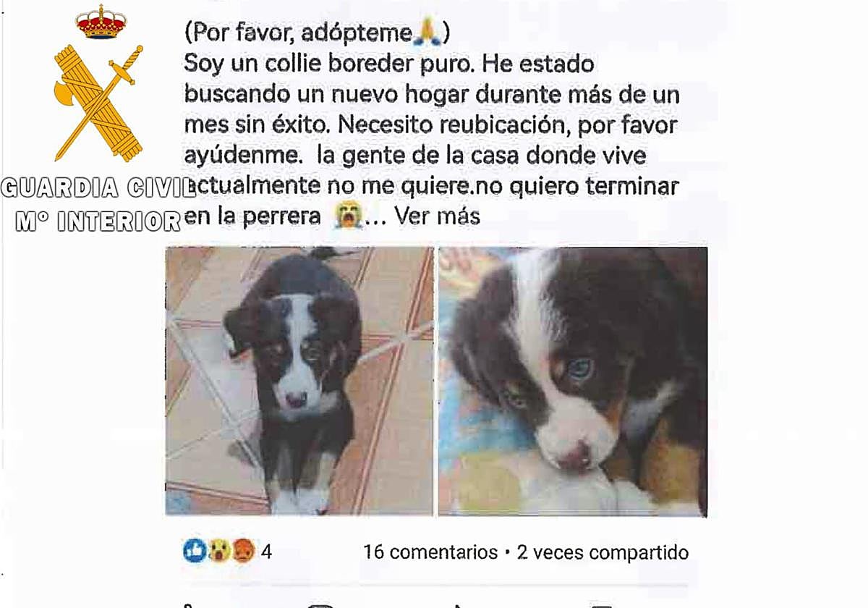Image resolution: width=868 pixels, height=608 pixels.
Task: Open the 16 comentarios link
Action: pyautogui.click(x=430, y=552)
